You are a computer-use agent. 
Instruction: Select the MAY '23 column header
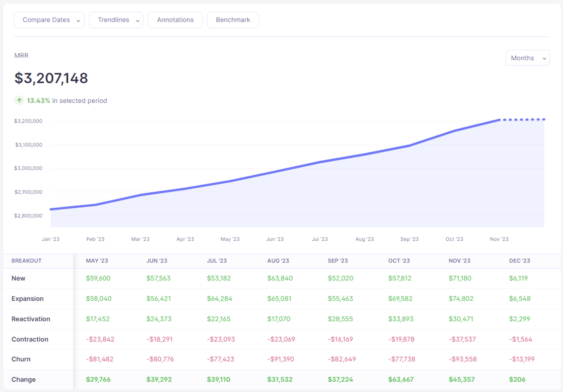pyautogui.click(x=97, y=261)
